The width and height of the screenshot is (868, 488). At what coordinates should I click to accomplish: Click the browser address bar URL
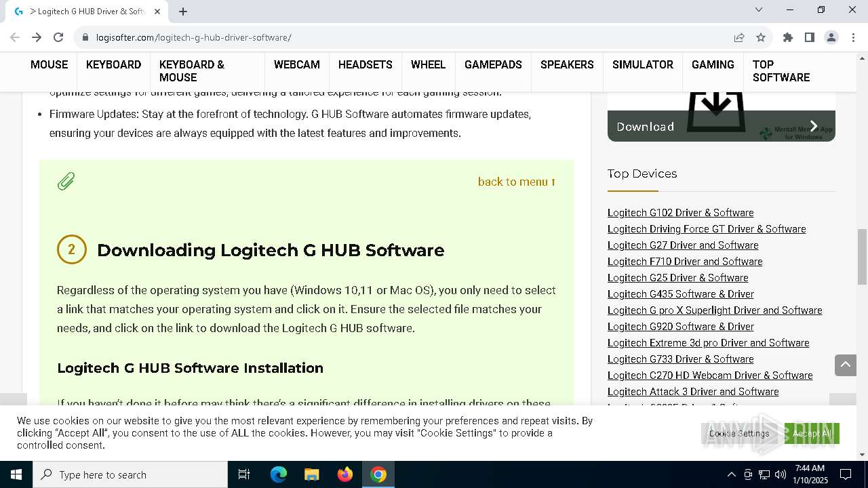(x=194, y=37)
